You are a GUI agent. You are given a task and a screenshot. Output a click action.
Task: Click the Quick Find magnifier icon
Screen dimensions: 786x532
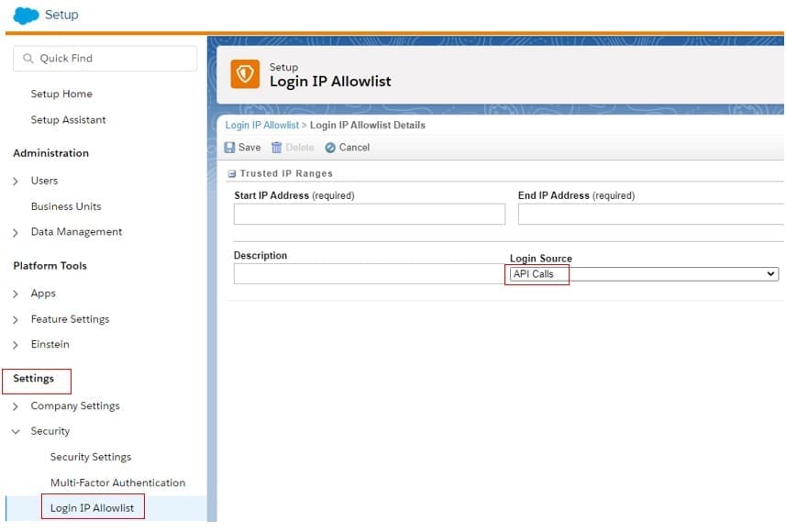[28, 59]
